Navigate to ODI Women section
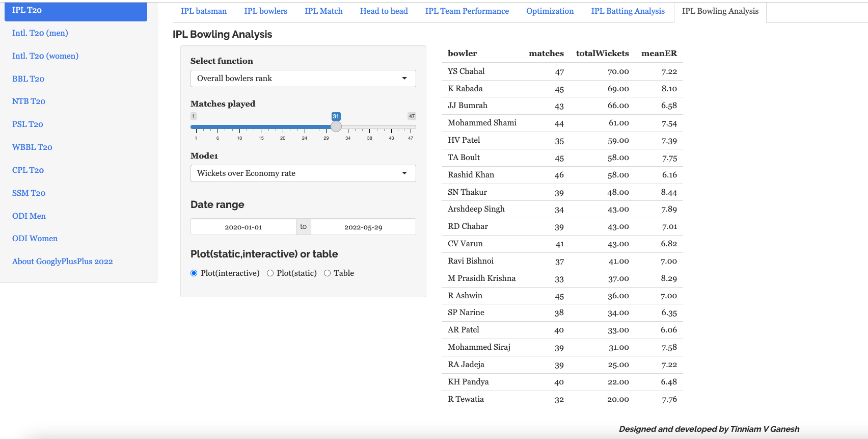Viewport: 868px width, 439px height. click(35, 239)
